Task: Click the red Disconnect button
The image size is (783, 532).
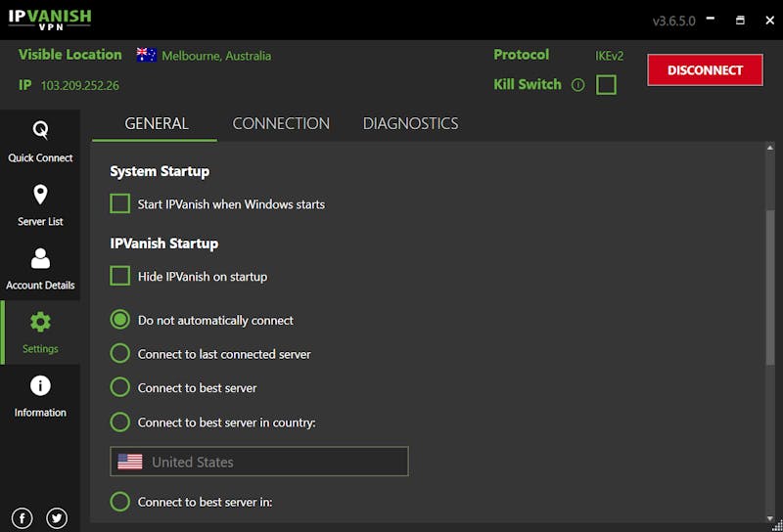Action: [705, 70]
